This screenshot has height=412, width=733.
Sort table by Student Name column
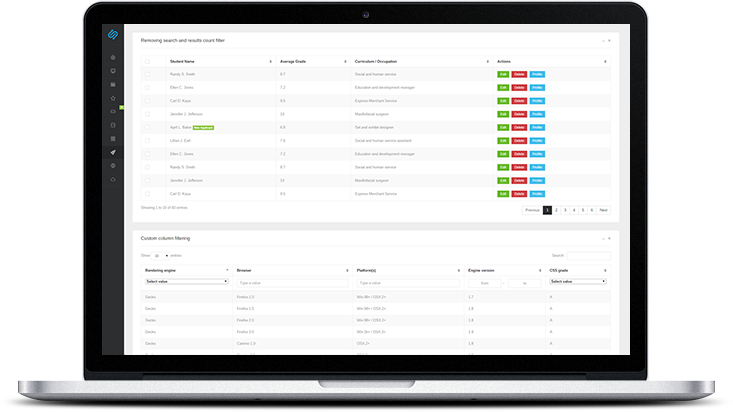click(x=220, y=61)
